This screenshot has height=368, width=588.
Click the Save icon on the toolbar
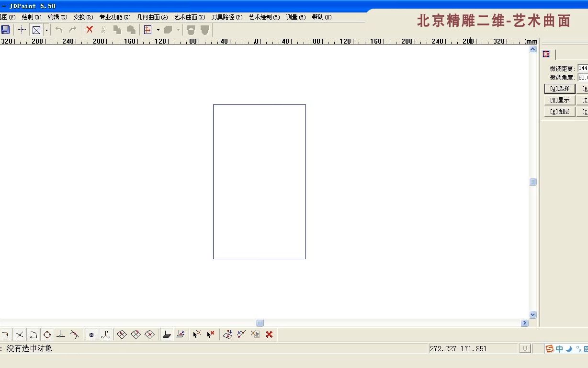[6, 29]
